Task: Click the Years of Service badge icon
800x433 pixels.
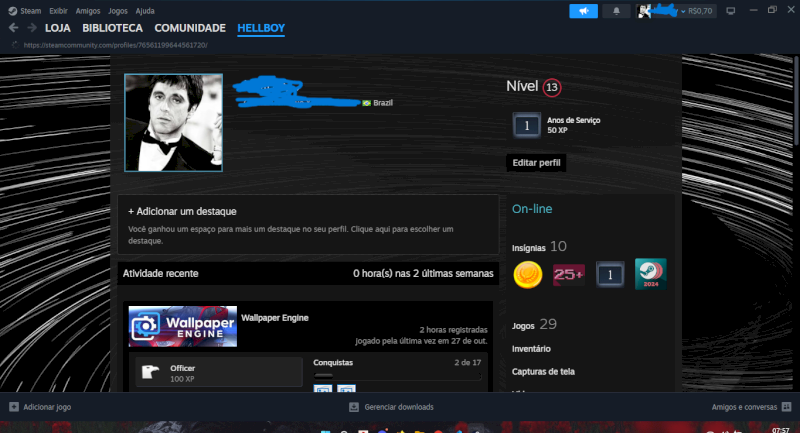Action: point(526,125)
